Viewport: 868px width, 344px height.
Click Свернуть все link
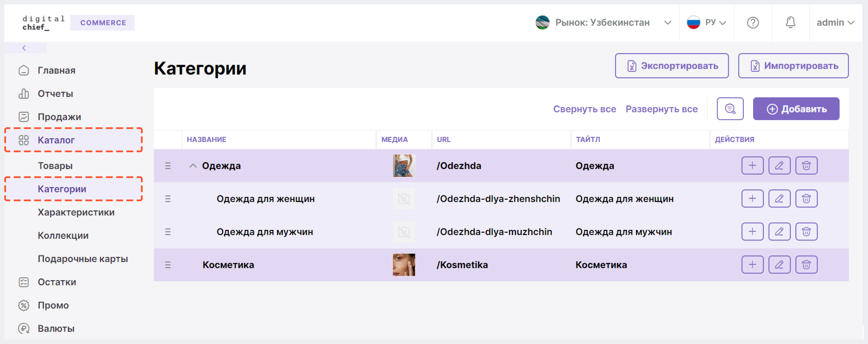pos(585,109)
